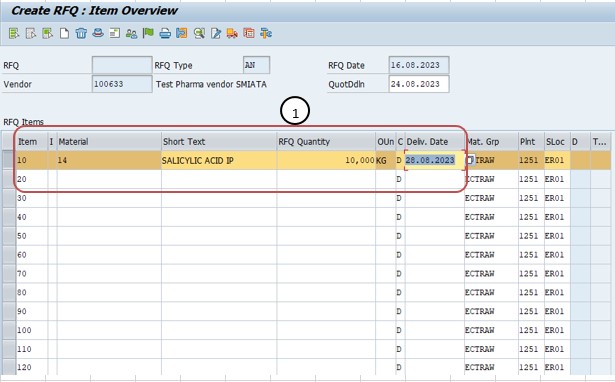Select the row selector for item 90
615x382 pixels.
(9, 311)
